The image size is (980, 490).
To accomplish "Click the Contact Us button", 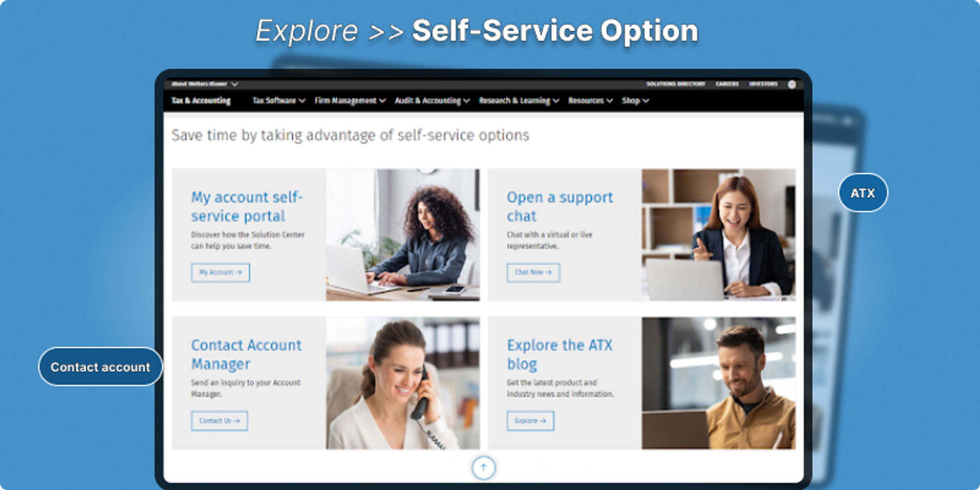I will point(219,421).
